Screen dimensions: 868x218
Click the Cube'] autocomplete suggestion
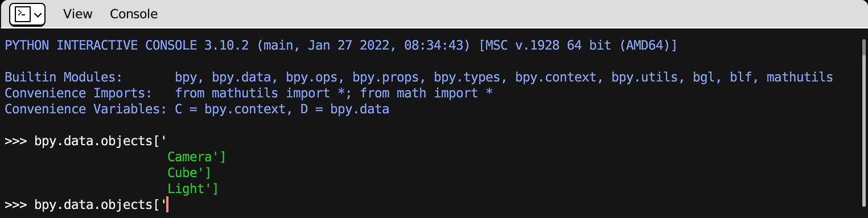[x=189, y=172]
